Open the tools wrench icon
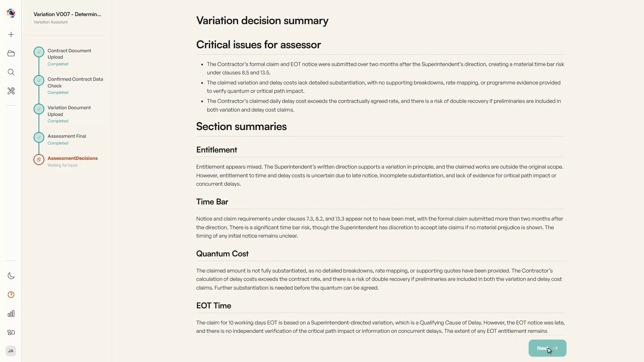Image resolution: width=644 pixels, height=362 pixels. click(x=11, y=91)
